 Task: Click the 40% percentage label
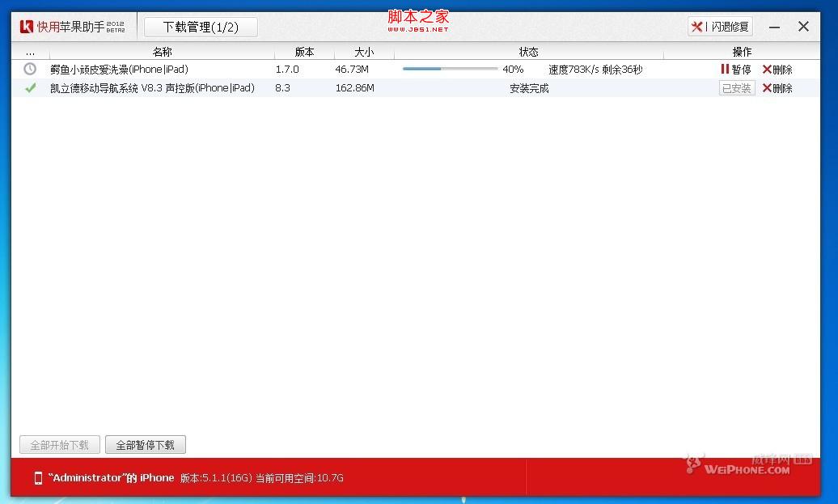click(x=513, y=70)
